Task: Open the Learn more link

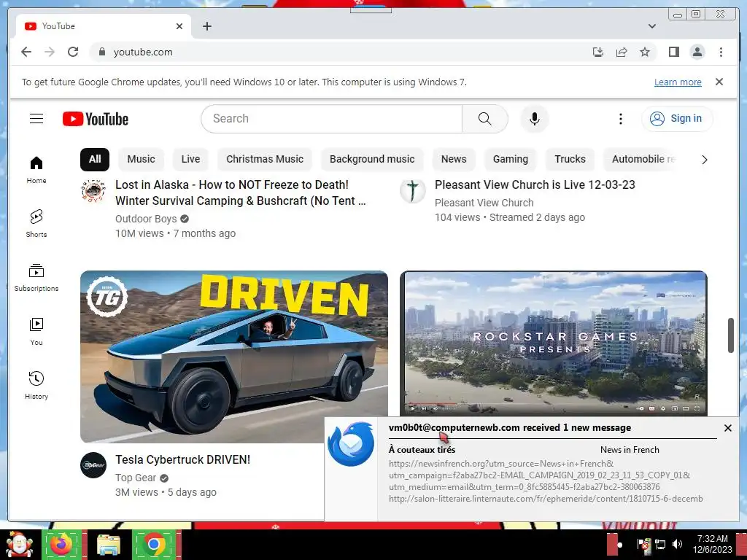Action: [x=678, y=82]
